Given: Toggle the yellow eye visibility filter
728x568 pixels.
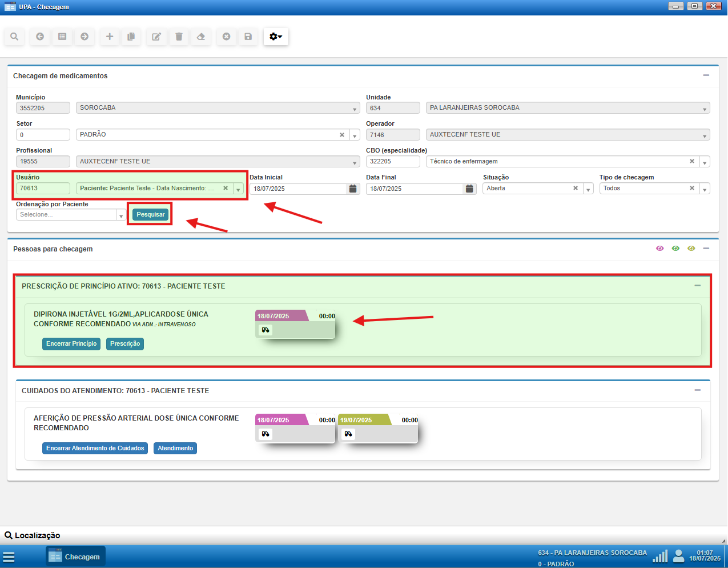Looking at the screenshot, I should coord(691,249).
